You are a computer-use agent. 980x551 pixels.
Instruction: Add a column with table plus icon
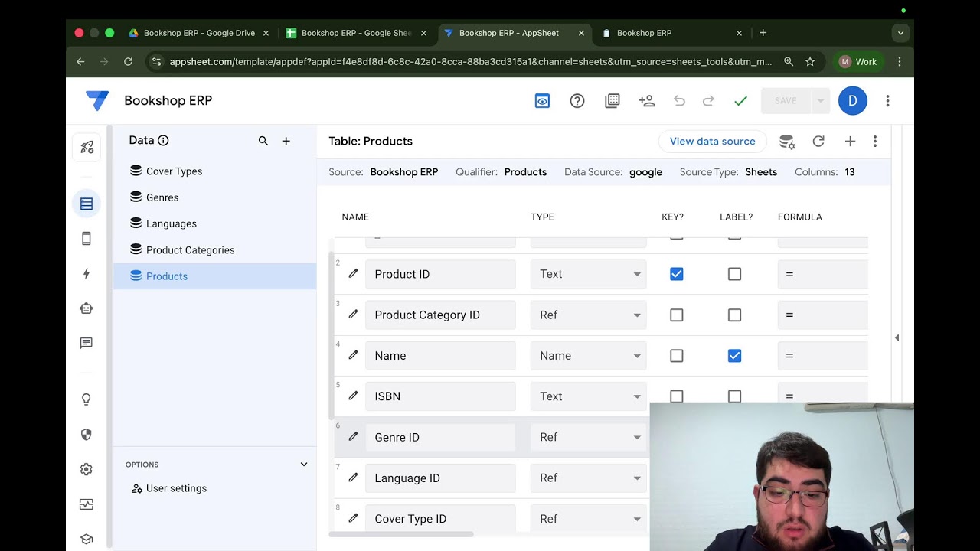click(x=850, y=142)
